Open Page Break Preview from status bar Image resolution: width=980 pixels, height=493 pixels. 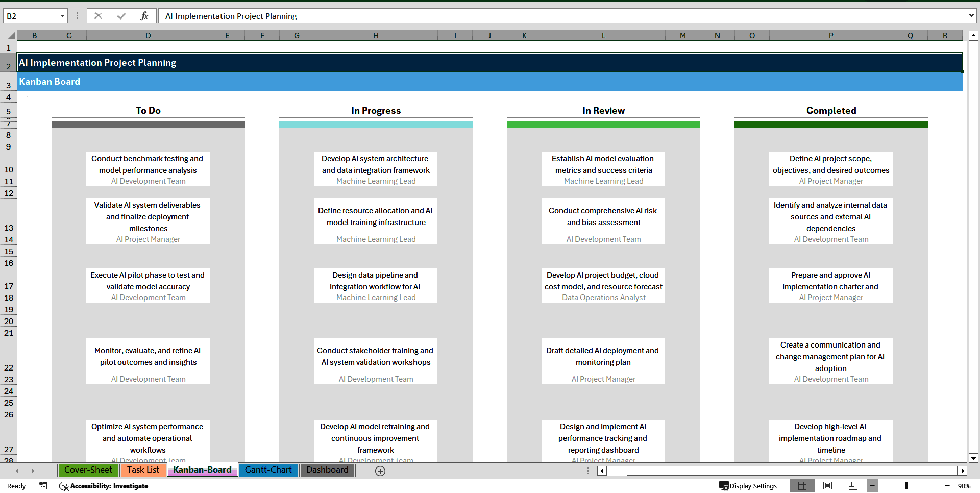[852, 486]
